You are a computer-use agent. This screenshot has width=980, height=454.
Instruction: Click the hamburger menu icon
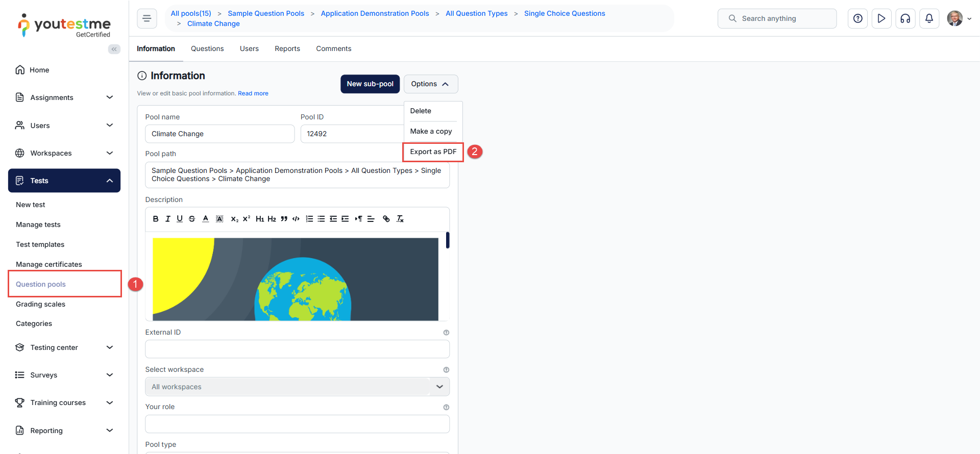coord(146,18)
